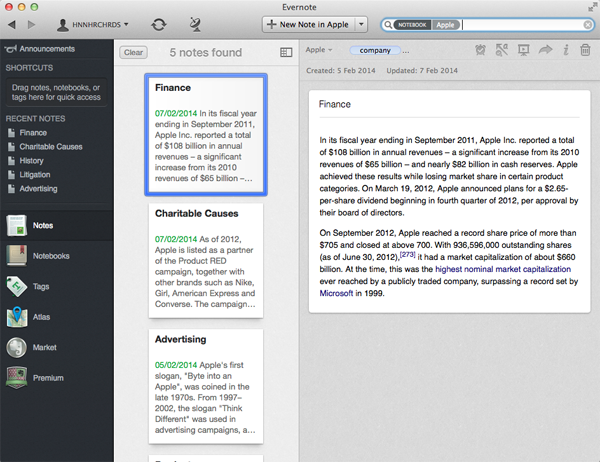Click the tag ellipsis to add tags
600x462 pixels.
pyautogui.click(x=406, y=51)
